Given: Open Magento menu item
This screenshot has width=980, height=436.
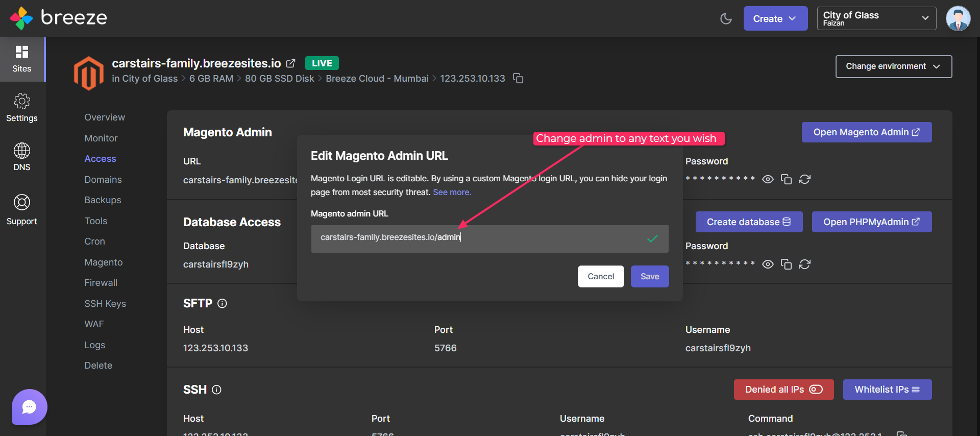Looking at the screenshot, I should [104, 262].
